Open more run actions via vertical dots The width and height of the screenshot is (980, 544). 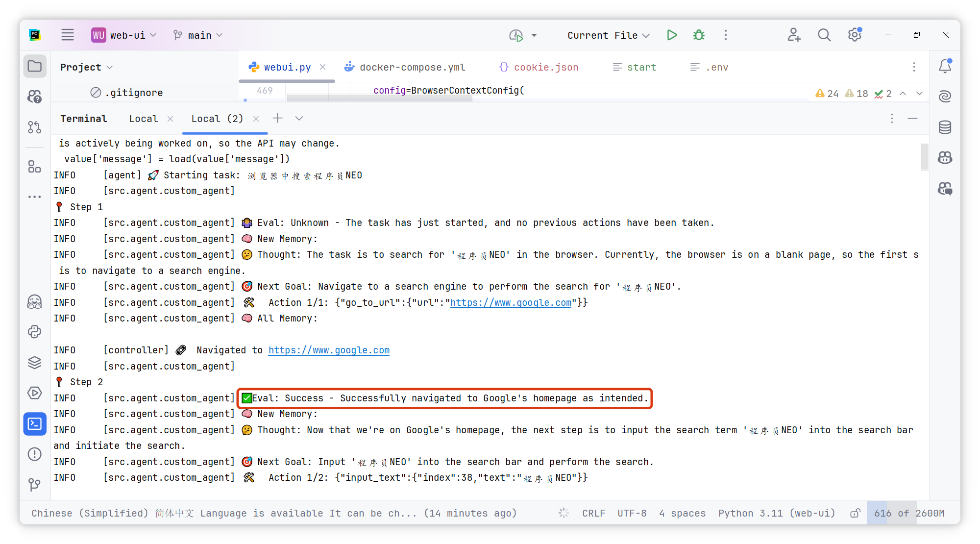tap(726, 35)
